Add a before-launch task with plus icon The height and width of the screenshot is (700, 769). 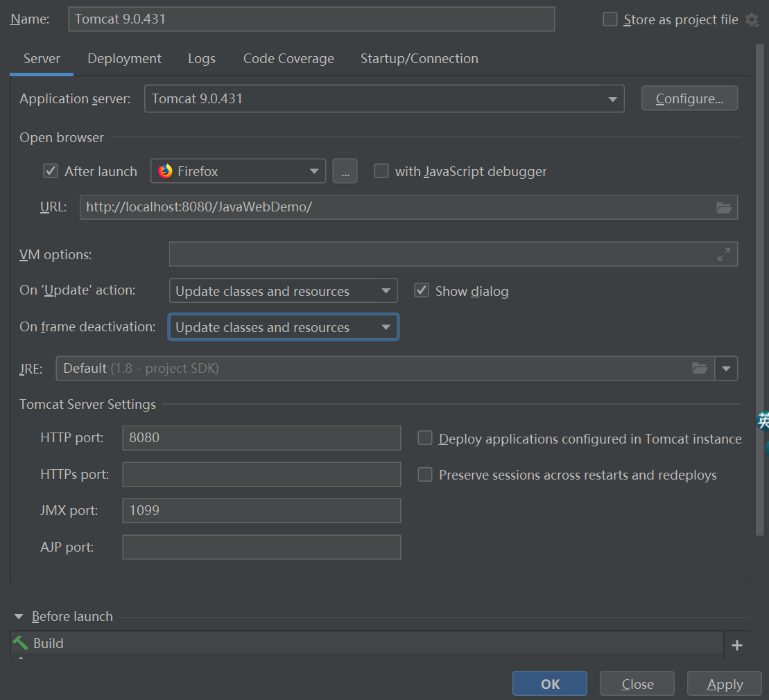pos(736,645)
